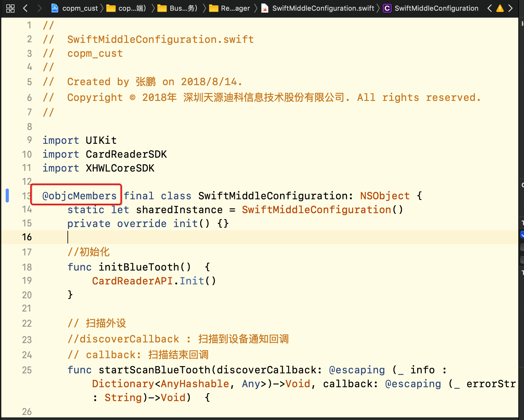Image resolution: width=524 pixels, height=420 pixels.
Task: Go forward in editor history
Action: point(39,8)
